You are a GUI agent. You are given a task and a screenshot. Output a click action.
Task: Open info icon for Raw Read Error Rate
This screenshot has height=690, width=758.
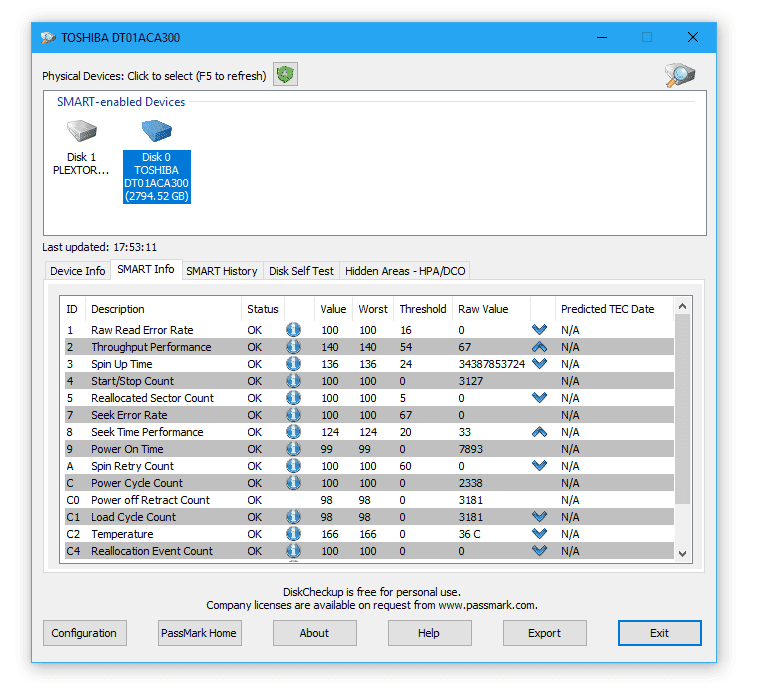tap(293, 330)
